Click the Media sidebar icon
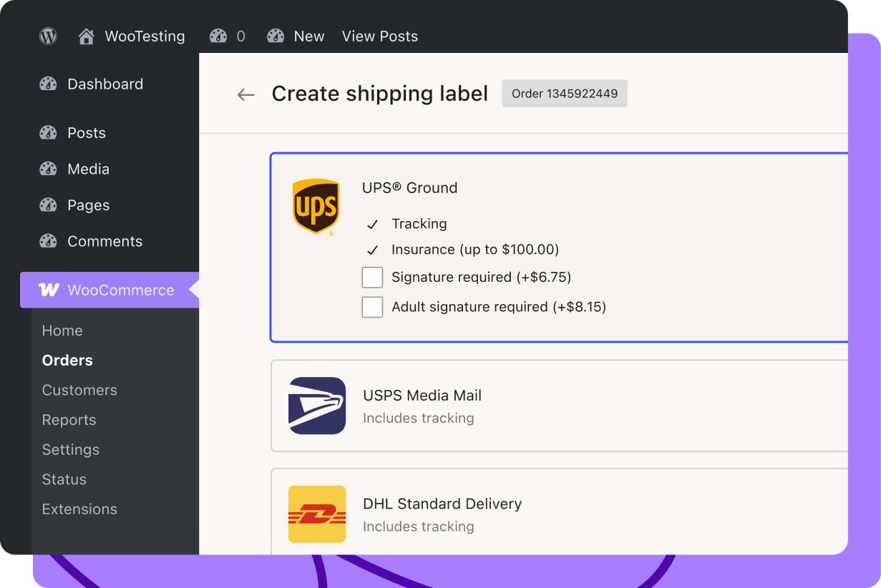The height and width of the screenshot is (588, 881). point(48,169)
